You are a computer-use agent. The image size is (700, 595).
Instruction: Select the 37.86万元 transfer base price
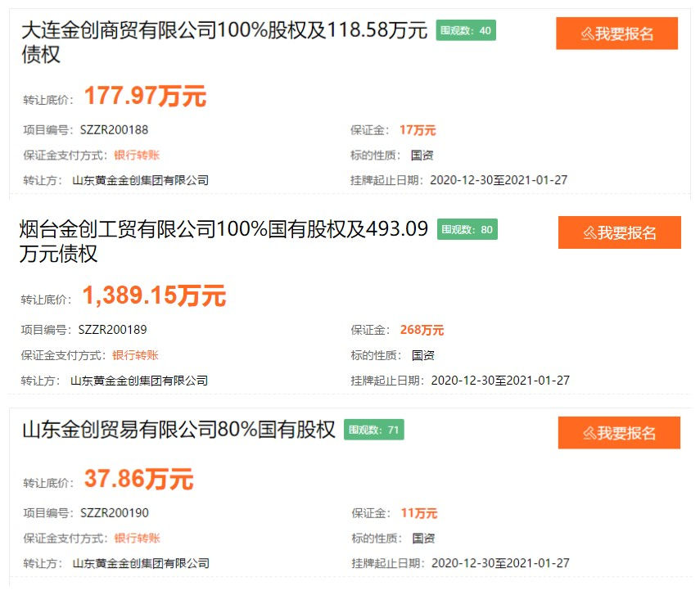pos(138,479)
